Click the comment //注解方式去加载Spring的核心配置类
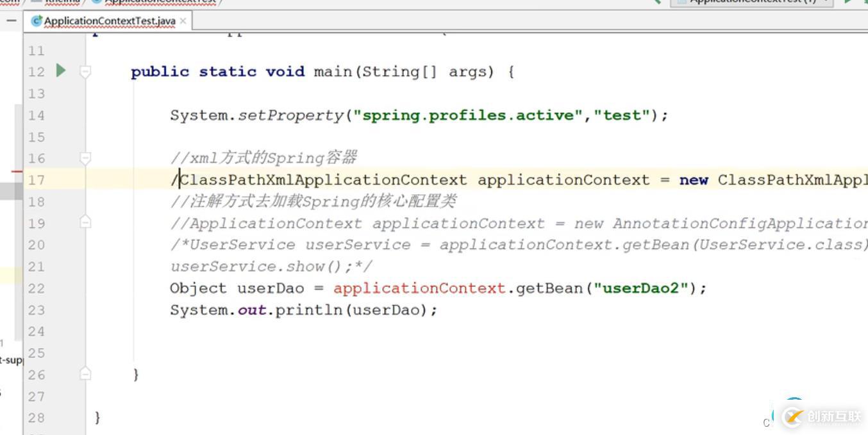The image size is (868, 435). pos(313,201)
